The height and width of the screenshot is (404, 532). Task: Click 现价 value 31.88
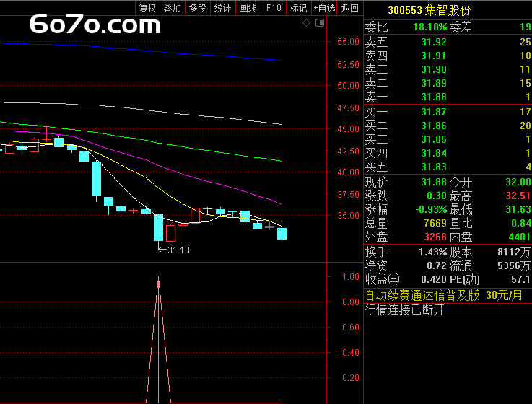pos(434,182)
